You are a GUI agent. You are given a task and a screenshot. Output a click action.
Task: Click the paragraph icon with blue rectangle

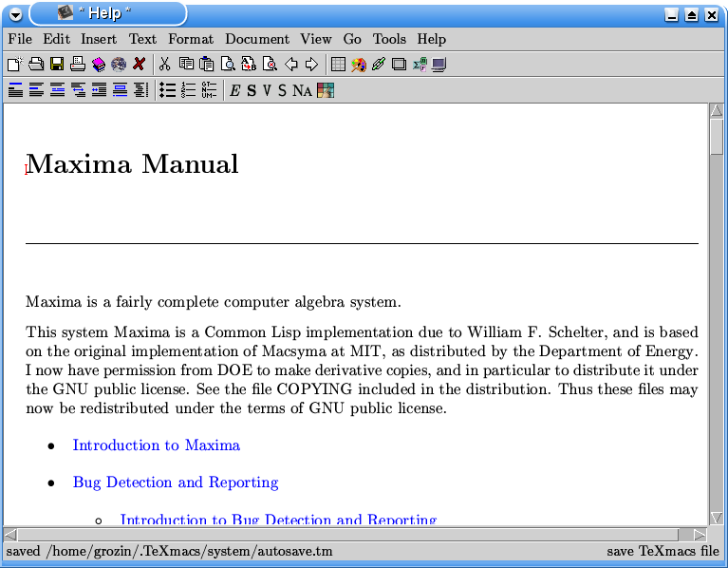(120, 89)
